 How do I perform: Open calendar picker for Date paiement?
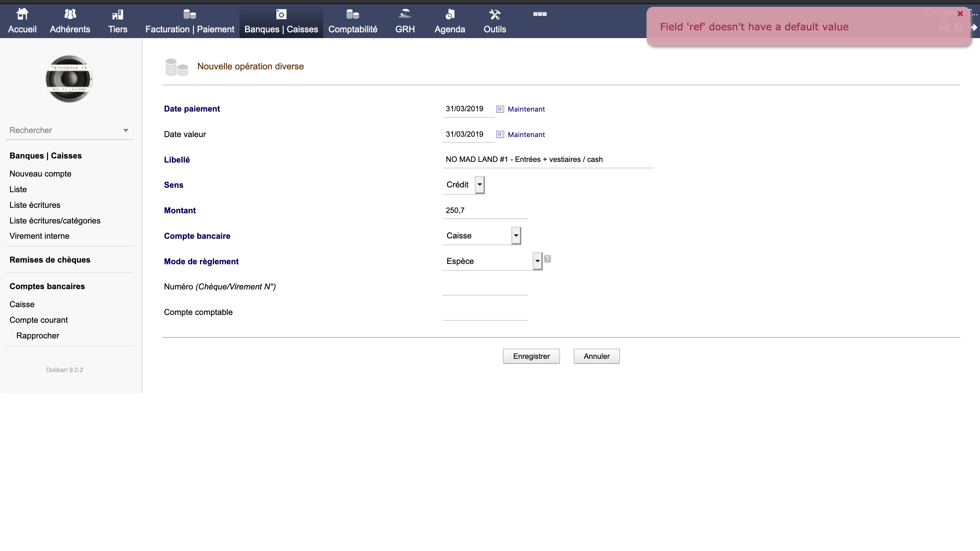pos(500,109)
